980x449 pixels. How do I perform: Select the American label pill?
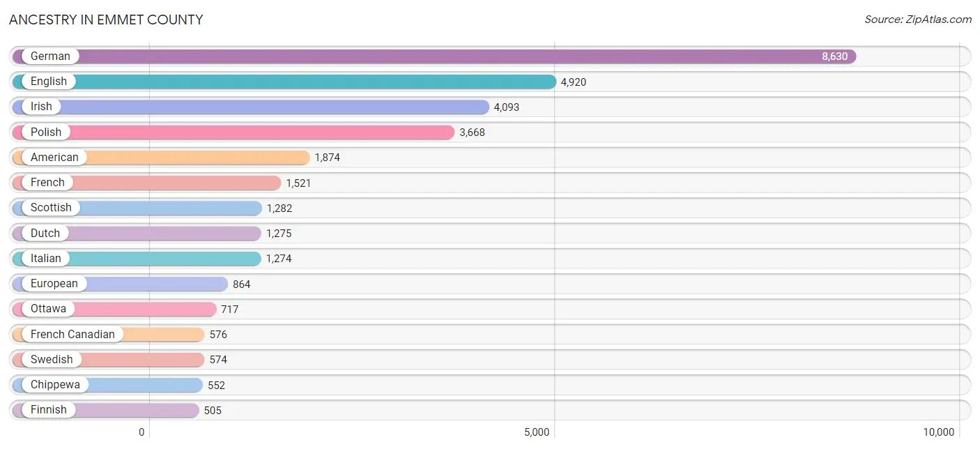coord(54,158)
